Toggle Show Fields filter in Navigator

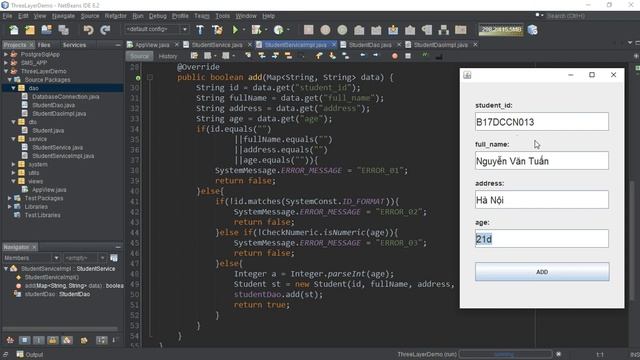point(24,340)
